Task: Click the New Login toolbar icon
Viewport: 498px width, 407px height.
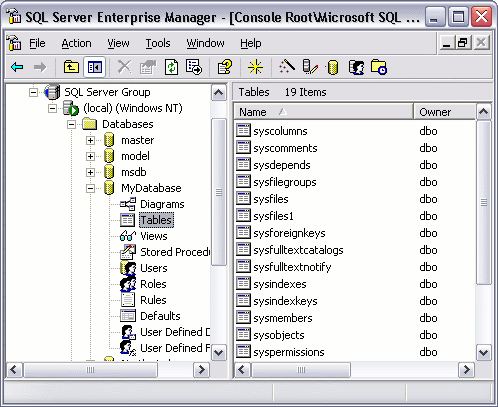Action: click(356, 67)
